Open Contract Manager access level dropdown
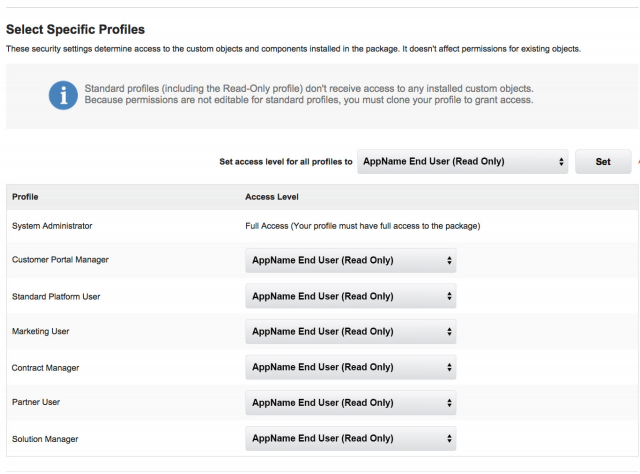This screenshot has height=474, width=640. (x=350, y=368)
